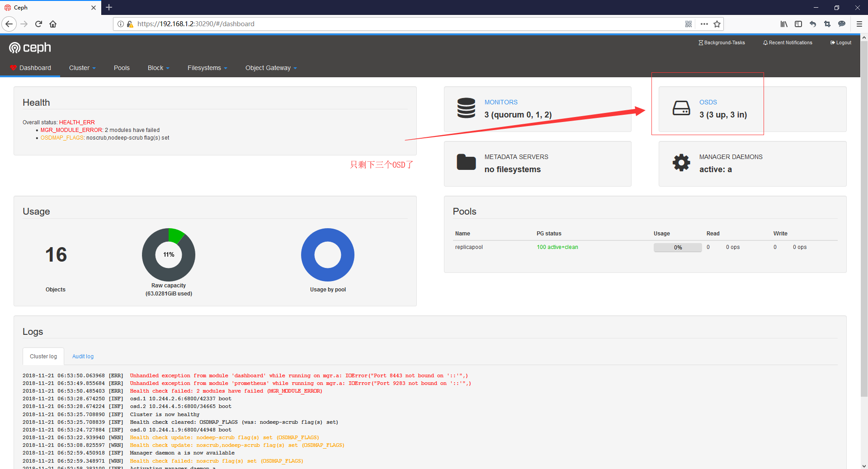
Task: Click '100 active+clean' PG status
Action: click(x=557, y=247)
